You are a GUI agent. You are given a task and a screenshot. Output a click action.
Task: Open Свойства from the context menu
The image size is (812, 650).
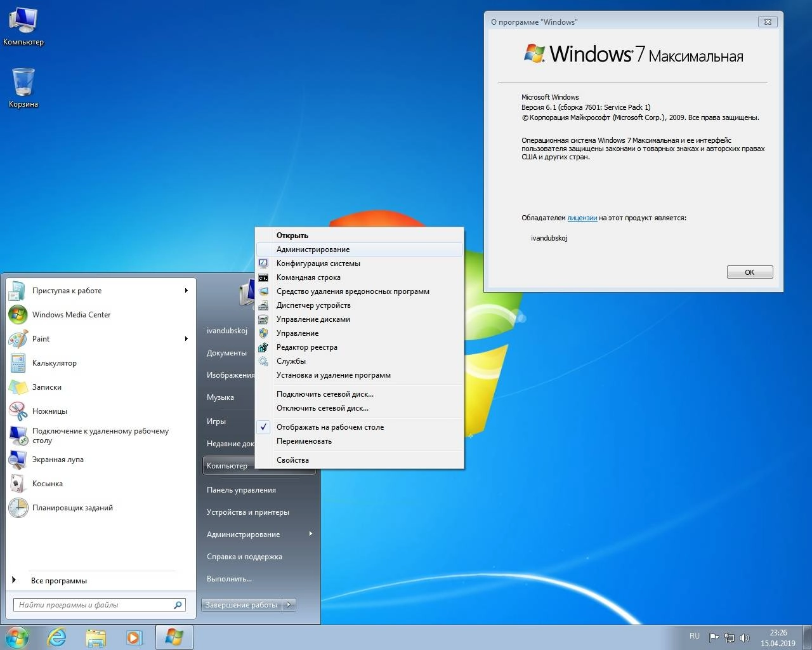click(360, 460)
